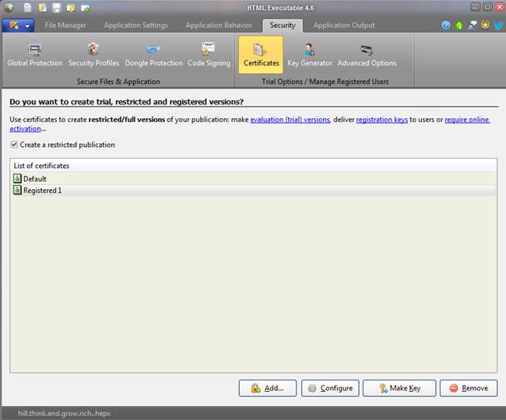506x420 pixels.
Task: Open Security Profiles page
Action: click(x=93, y=54)
